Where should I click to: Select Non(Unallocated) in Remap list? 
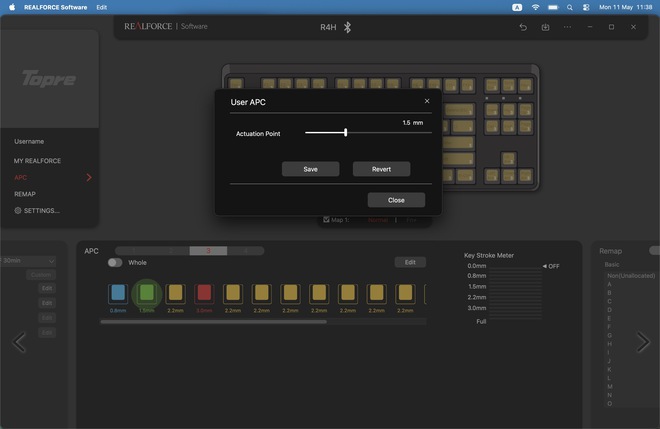click(631, 276)
